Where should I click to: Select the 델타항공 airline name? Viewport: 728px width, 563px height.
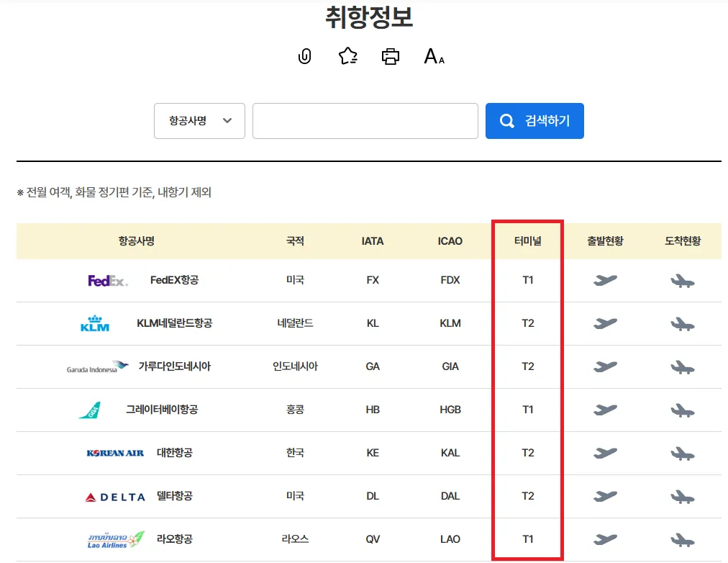[x=175, y=495]
